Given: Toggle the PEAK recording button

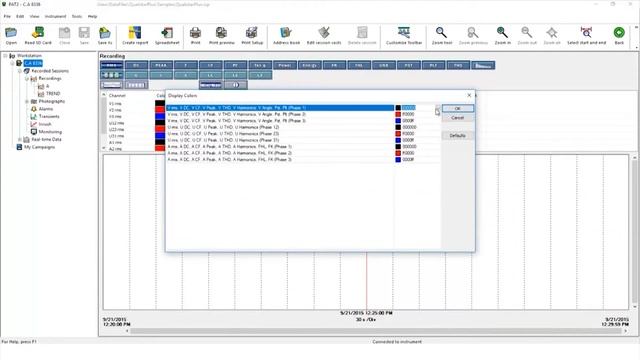Looking at the screenshot, I should click(x=161, y=65).
